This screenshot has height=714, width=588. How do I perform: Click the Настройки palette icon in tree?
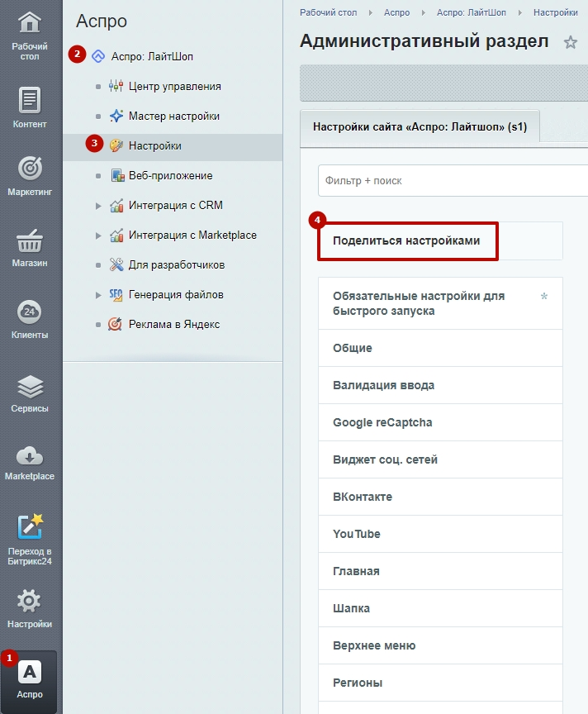coord(116,145)
